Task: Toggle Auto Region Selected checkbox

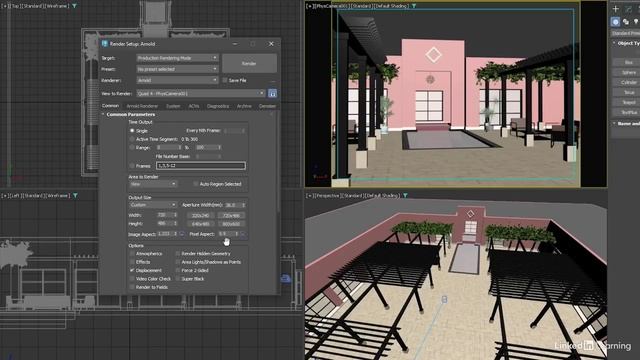Action: 196,184
